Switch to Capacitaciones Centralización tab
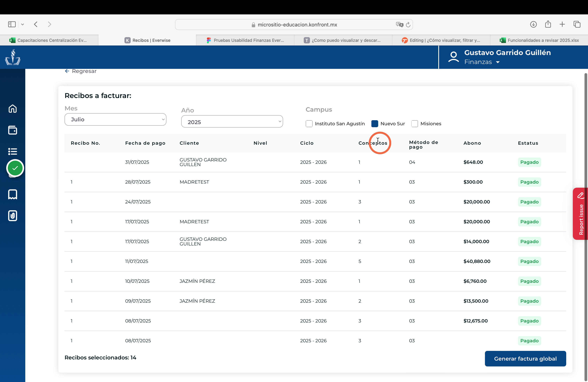588x382 pixels. pyautogui.click(x=49, y=40)
